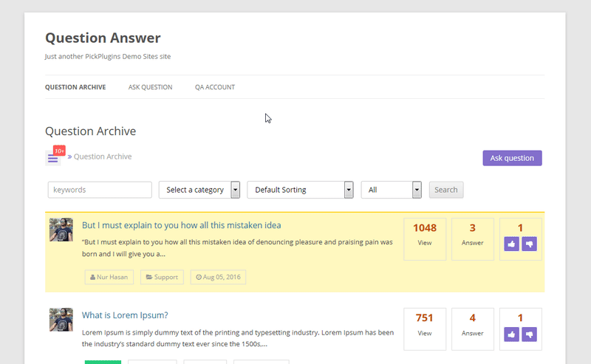Thumbs down the mistaken idea question
This screenshot has width=591, height=364.
tap(529, 244)
